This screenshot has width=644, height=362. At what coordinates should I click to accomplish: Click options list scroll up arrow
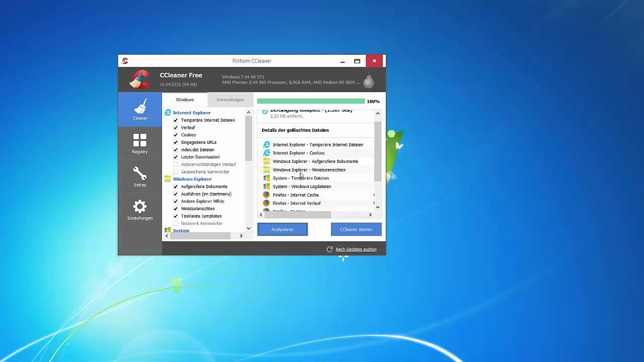pyautogui.click(x=249, y=113)
